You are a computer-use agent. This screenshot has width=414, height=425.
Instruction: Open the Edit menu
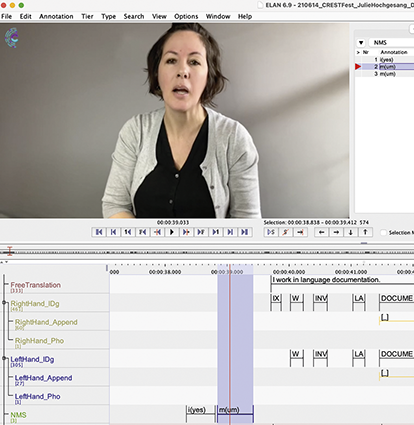pos(25,16)
